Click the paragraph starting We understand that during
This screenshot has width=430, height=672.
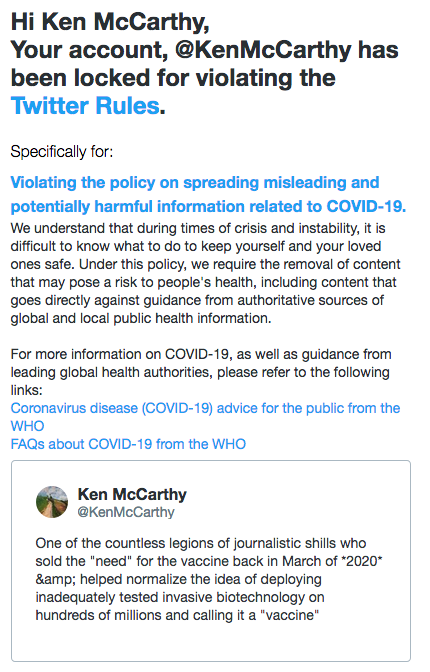[205, 273]
